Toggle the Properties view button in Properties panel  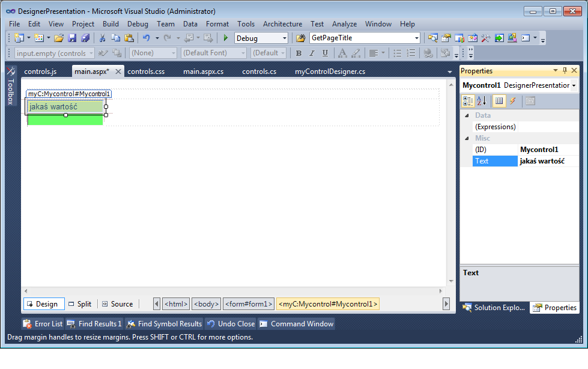click(499, 100)
